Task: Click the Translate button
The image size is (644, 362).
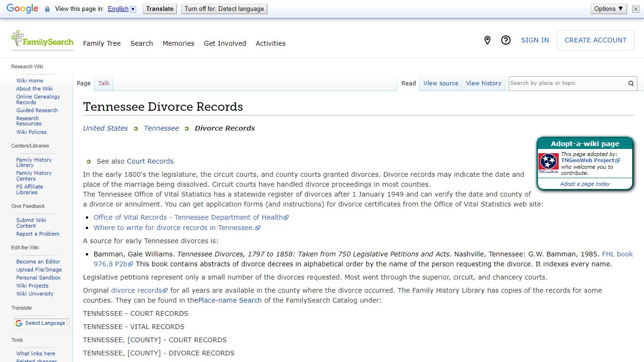Action: pos(160,9)
